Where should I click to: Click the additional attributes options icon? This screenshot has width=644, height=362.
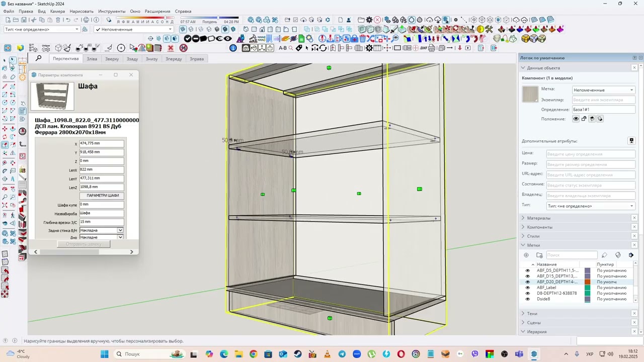(631, 141)
